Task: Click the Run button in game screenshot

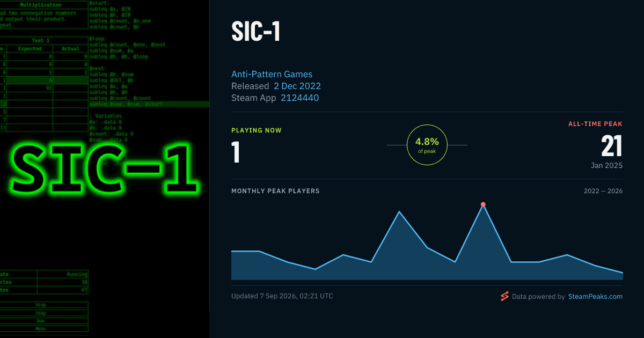Action: [x=41, y=321]
